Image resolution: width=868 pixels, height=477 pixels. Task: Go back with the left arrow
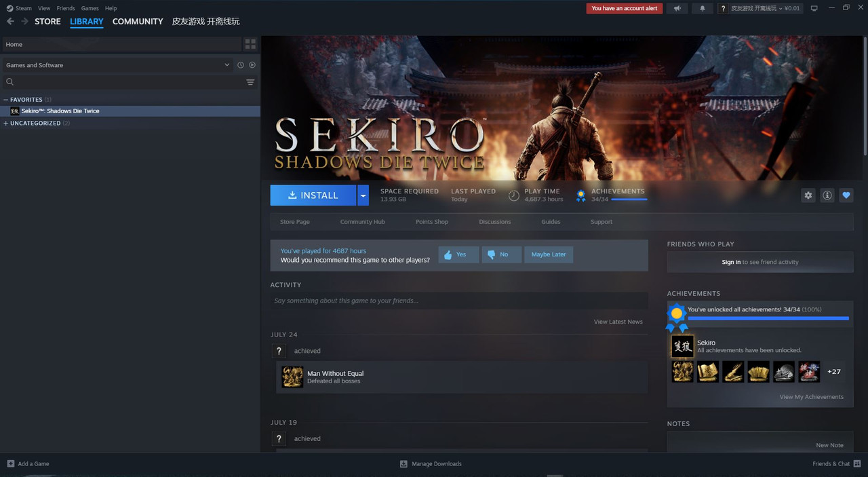[10, 21]
